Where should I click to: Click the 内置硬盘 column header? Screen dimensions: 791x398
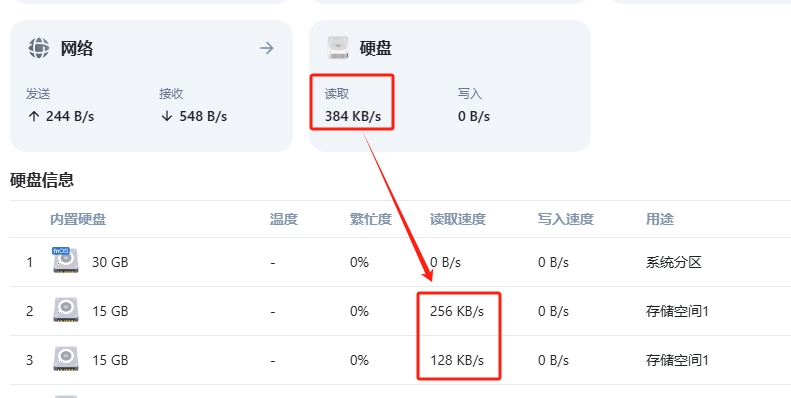(x=78, y=219)
